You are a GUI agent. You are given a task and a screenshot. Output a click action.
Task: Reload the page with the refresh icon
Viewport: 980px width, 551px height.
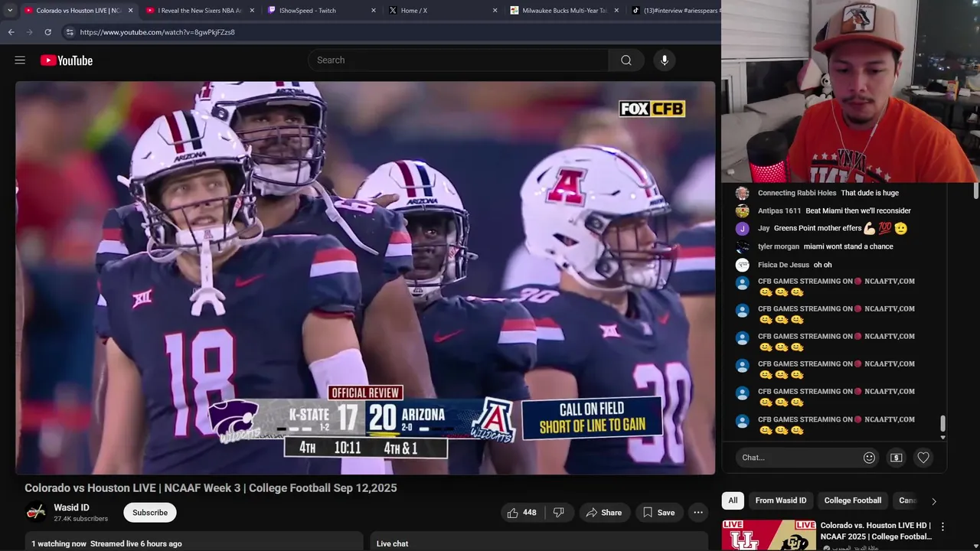47,32
